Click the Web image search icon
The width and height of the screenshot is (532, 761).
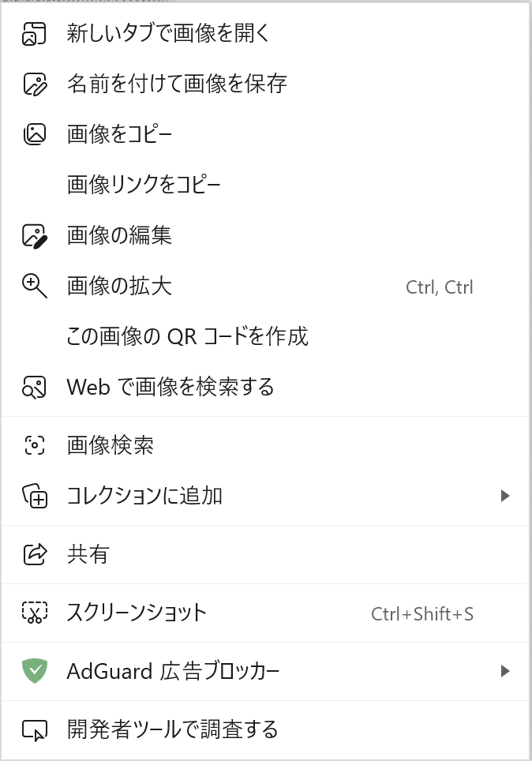coord(35,387)
